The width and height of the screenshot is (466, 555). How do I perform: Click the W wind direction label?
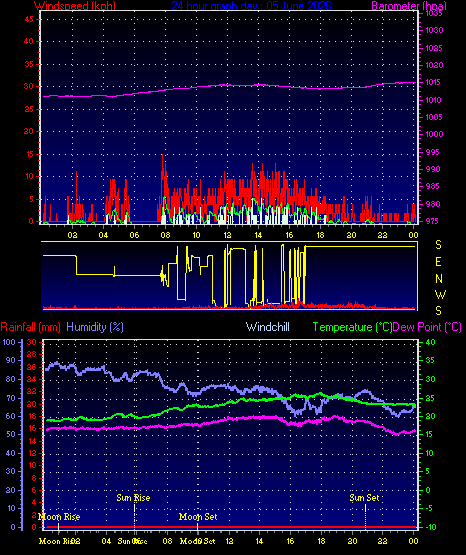[440, 294]
